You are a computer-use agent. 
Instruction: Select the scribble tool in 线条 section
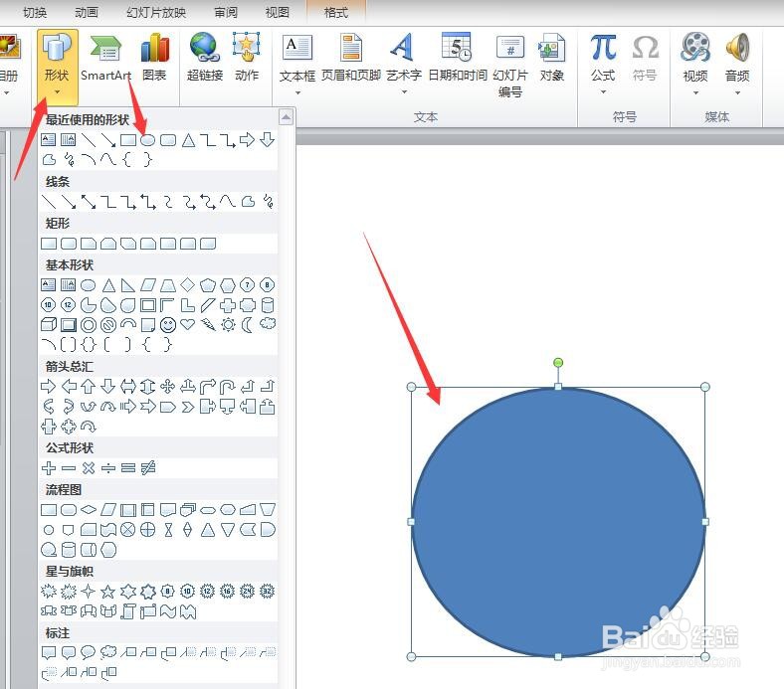tap(269, 202)
